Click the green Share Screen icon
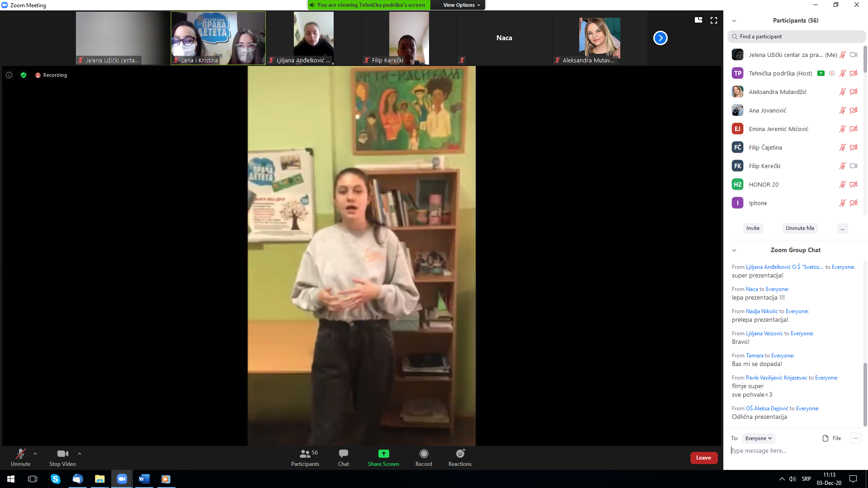The image size is (868, 488). tap(383, 454)
